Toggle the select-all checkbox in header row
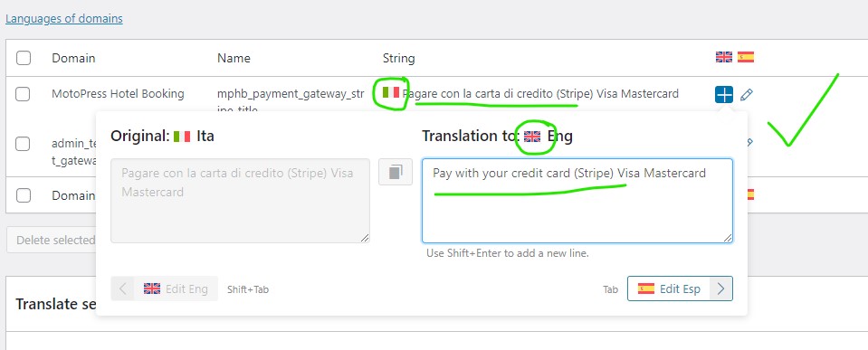The image size is (868, 350). coord(24,58)
